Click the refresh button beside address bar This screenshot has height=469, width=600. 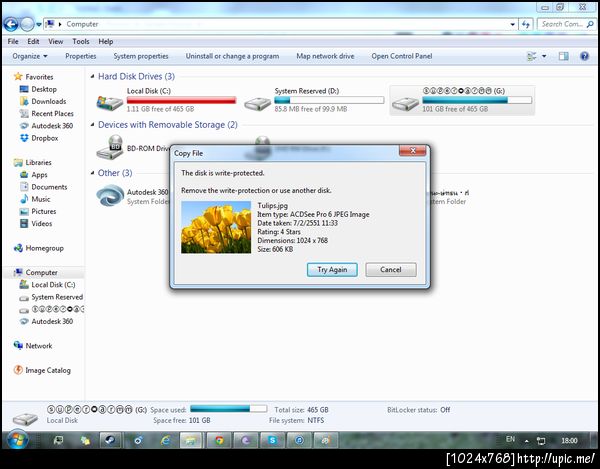(526, 24)
